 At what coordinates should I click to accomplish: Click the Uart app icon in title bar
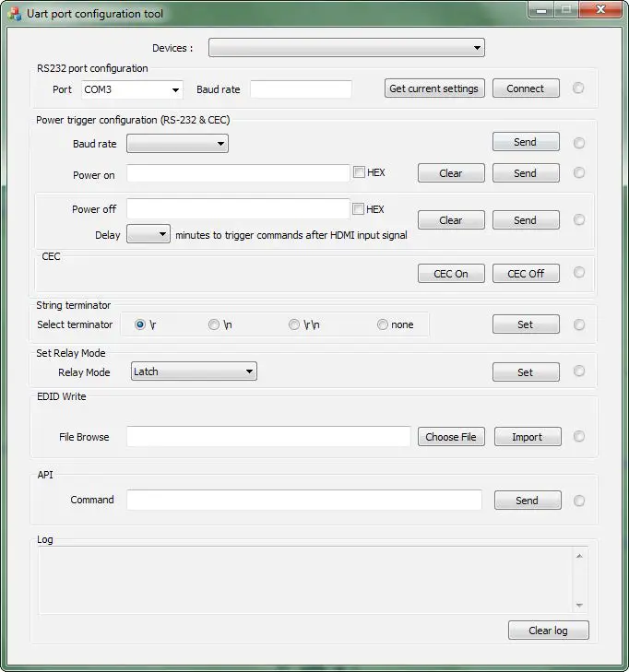(14, 14)
